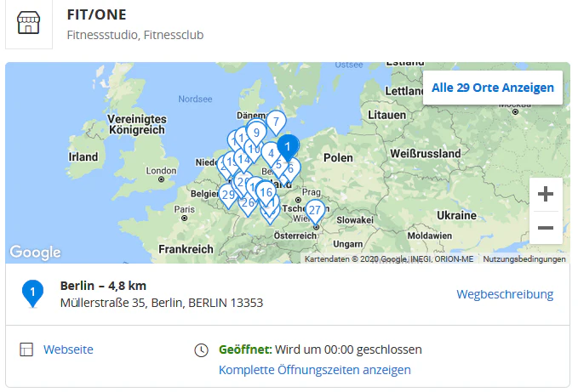Click the Berlin location pin in list

tap(32, 293)
